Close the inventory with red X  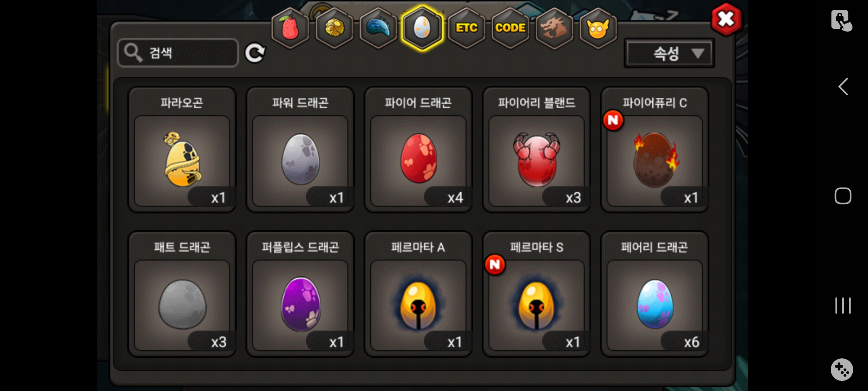click(x=726, y=19)
